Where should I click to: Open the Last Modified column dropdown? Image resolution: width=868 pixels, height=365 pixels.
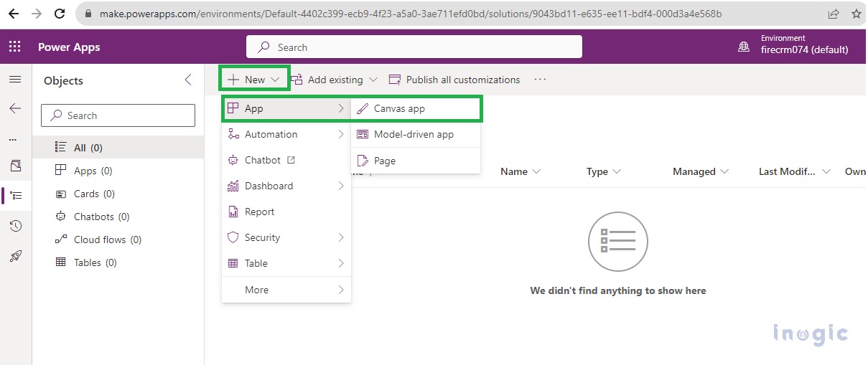click(x=795, y=171)
